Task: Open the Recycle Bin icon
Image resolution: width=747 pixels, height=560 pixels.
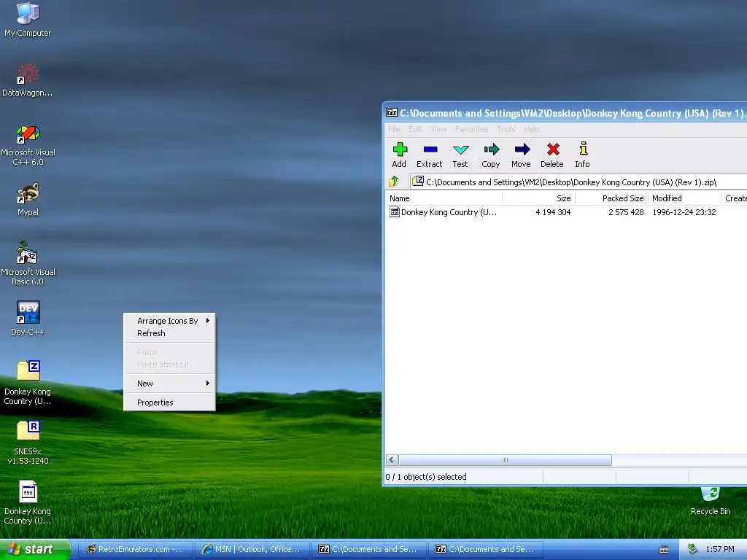Action: tap(711, 500)
